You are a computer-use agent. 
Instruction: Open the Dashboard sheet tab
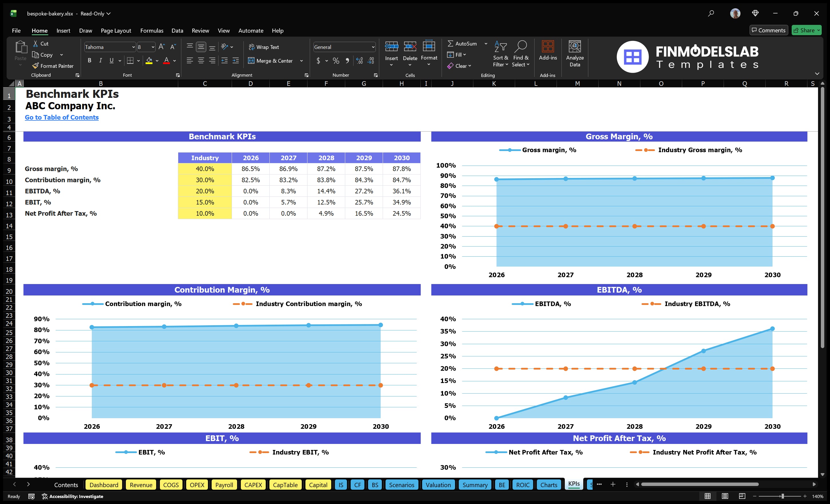click(x=104, y=485)
